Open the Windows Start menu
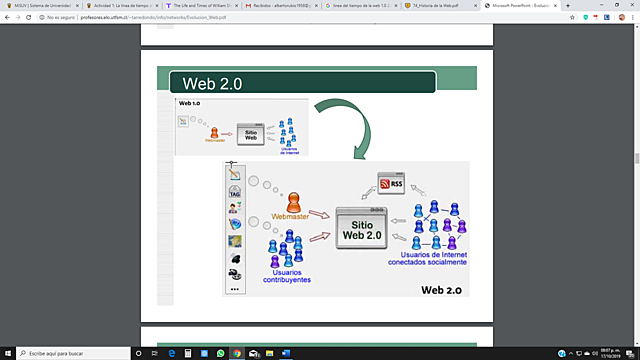The width and height of the screenshot is (640, 360). (x=8, y=353)
